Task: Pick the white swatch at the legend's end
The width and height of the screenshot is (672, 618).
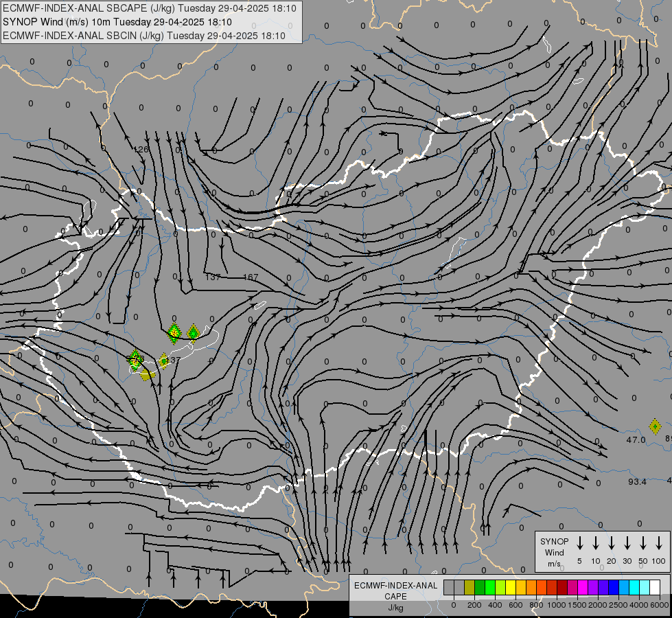Action: pos(654,588)
